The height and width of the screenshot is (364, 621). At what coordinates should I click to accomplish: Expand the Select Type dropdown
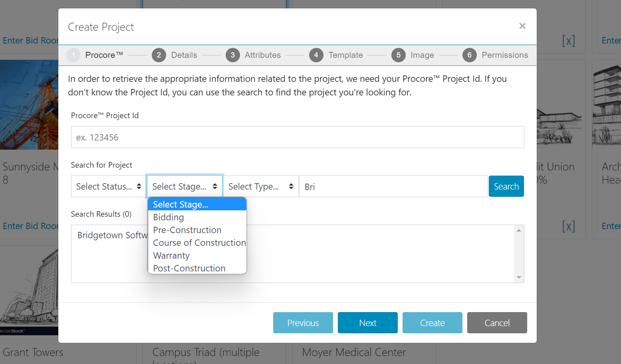pos(260,186)
